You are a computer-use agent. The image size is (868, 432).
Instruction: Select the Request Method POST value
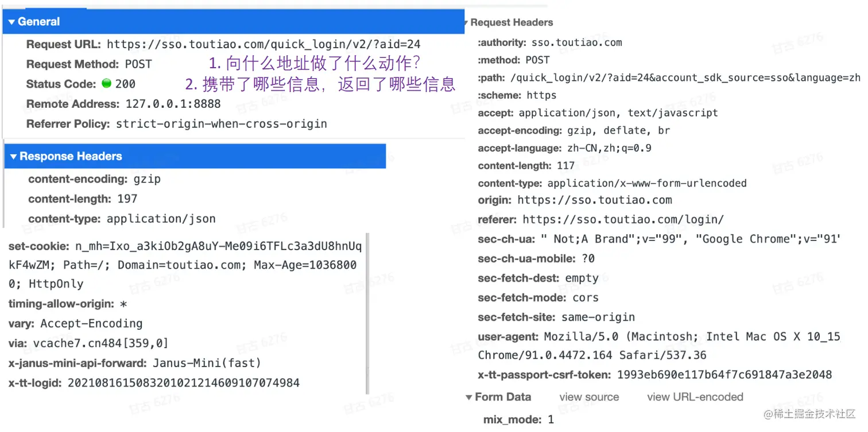point(138,64)
